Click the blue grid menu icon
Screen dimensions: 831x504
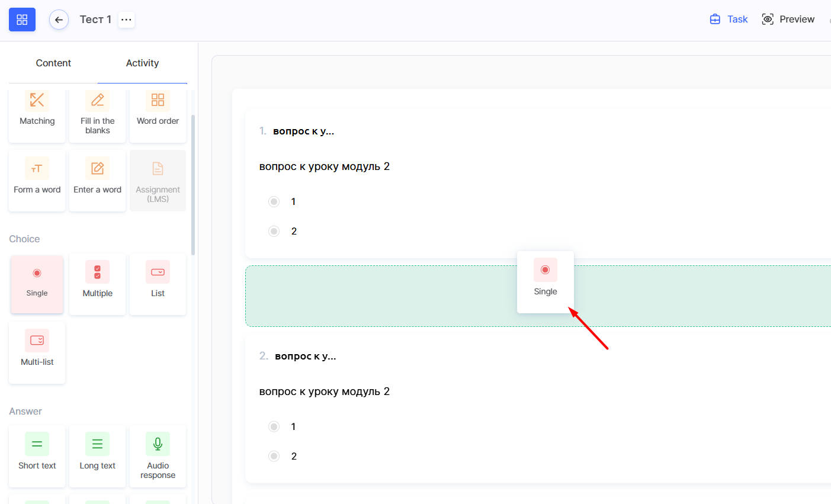pyautogui.click(x=22, y=20)
